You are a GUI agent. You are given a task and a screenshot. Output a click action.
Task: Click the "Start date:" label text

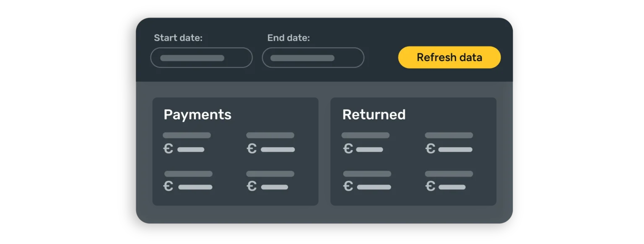178,38
